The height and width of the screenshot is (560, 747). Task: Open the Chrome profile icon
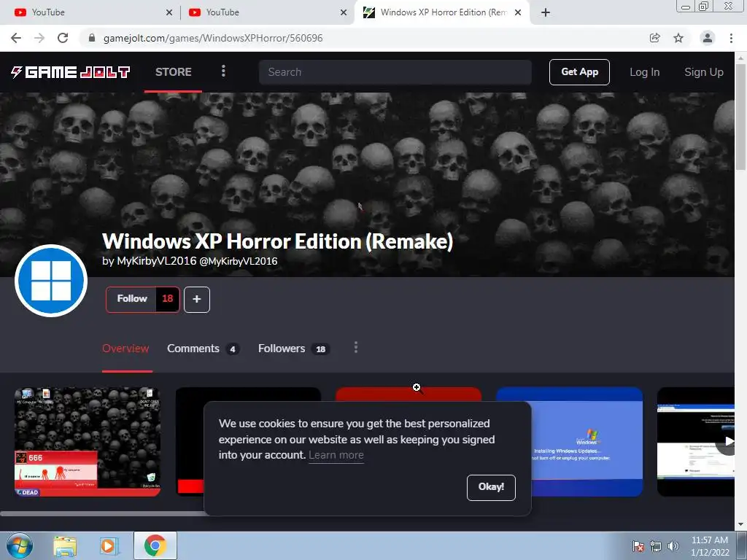(x=708, y=38)
